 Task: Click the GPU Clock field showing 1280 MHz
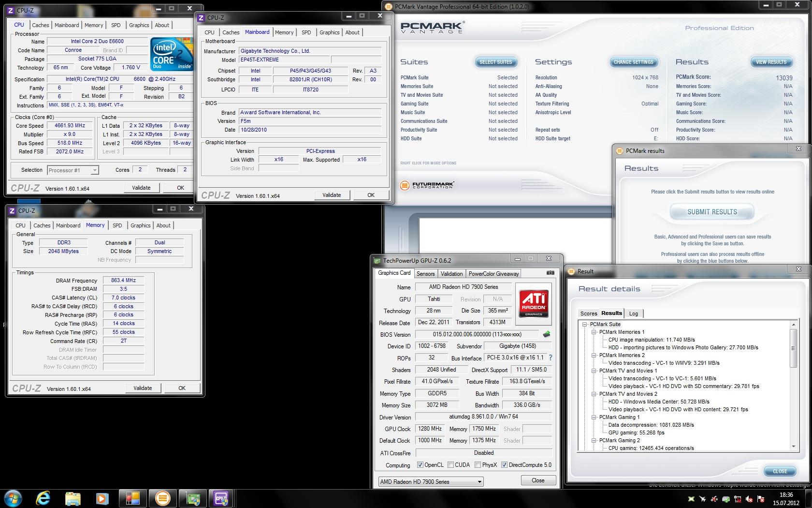430,429
